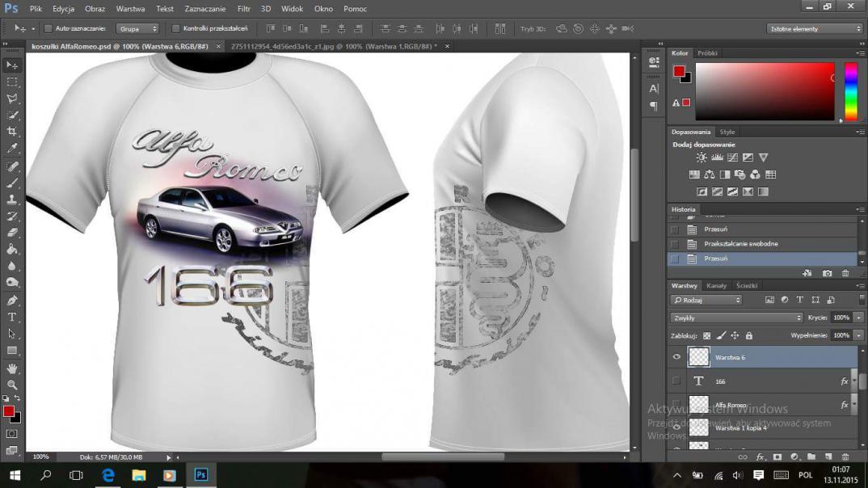Create a new snapshot in History panel

click(x=827, y=273)
